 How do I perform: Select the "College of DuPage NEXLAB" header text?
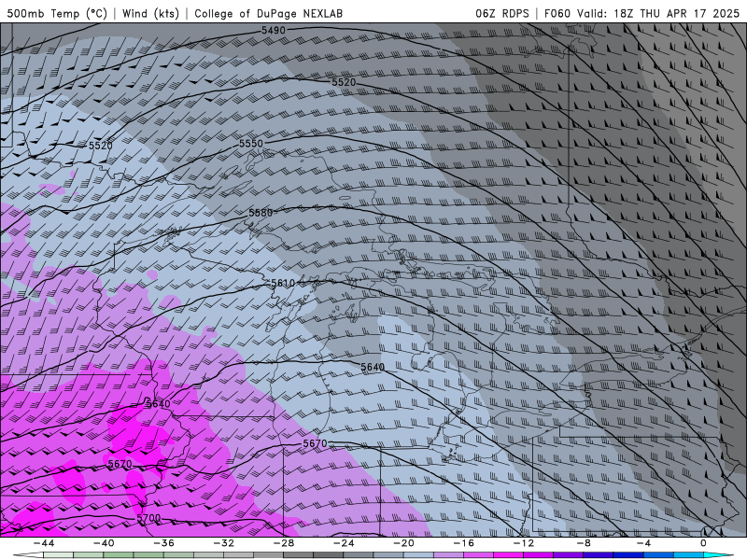[x=268, y=13]
